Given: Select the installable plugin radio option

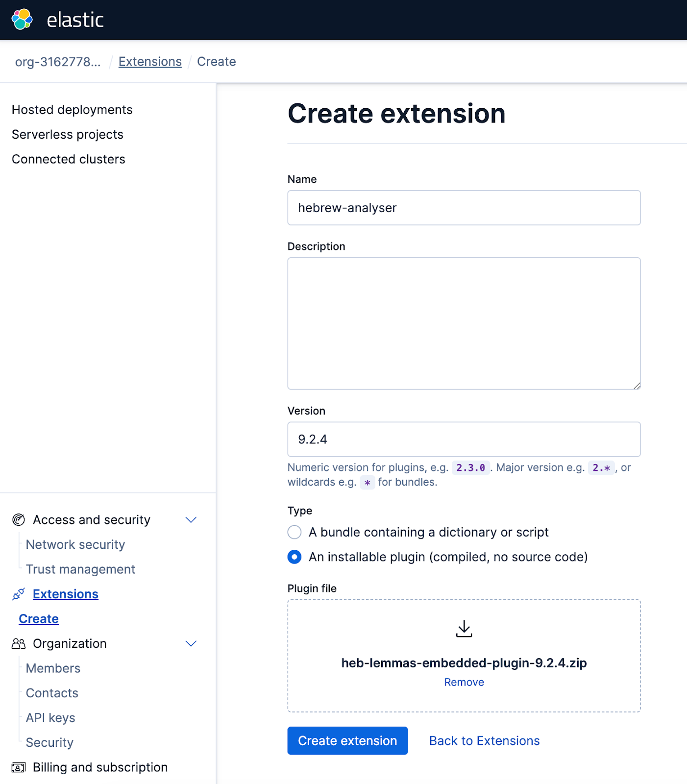Looking at the screenshot, I should [294, 557].
